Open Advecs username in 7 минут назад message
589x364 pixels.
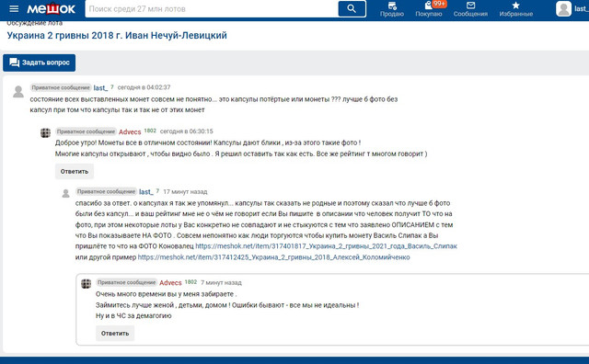pos(170,282)
